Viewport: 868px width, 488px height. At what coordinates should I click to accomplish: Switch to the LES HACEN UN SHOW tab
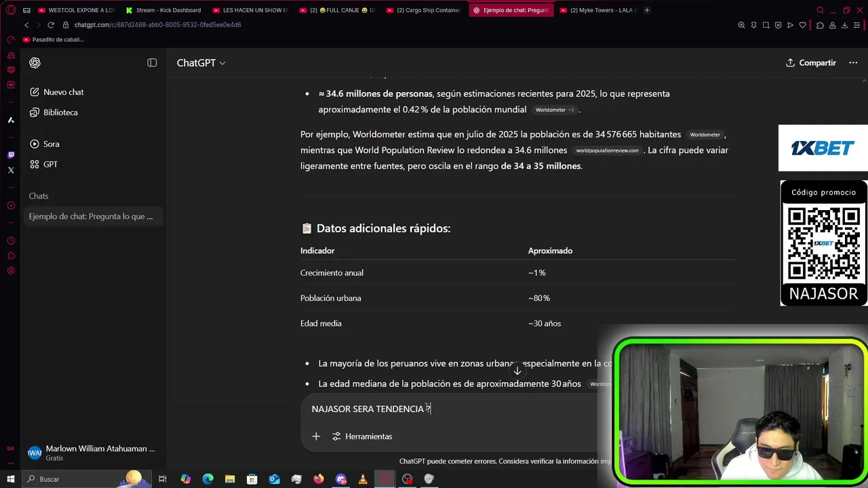(250, 10)
